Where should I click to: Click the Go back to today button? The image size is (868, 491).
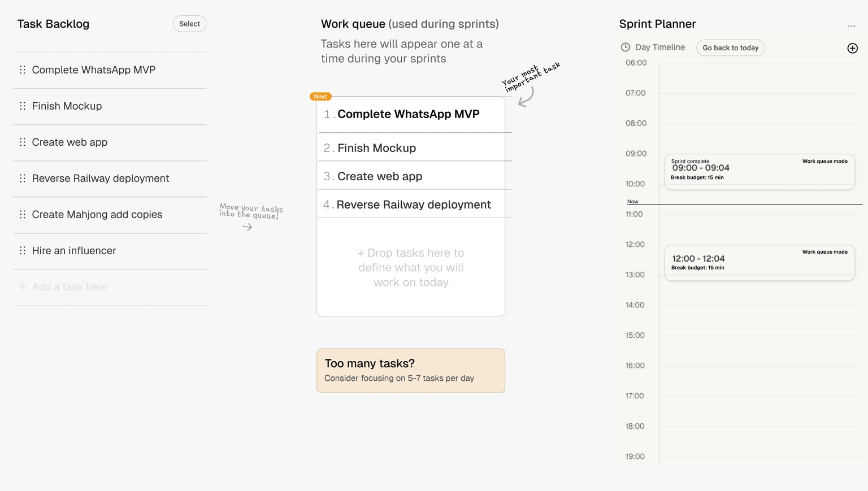[x=730, y=47]
